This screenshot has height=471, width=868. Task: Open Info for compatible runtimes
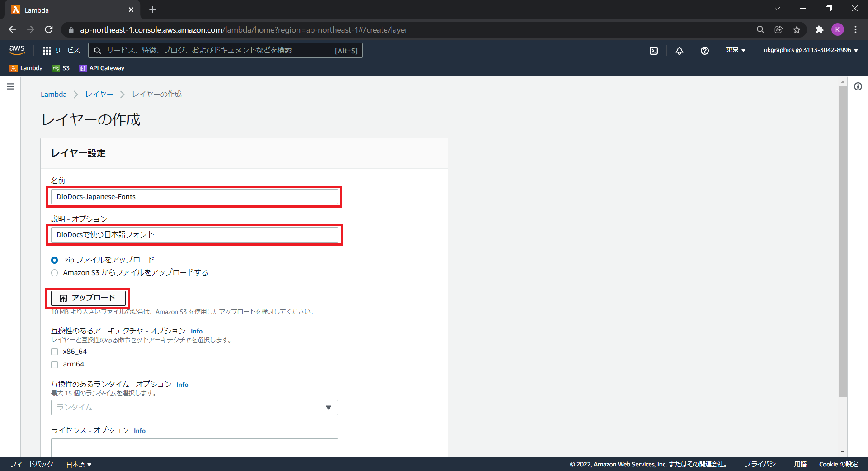(182, 385)
